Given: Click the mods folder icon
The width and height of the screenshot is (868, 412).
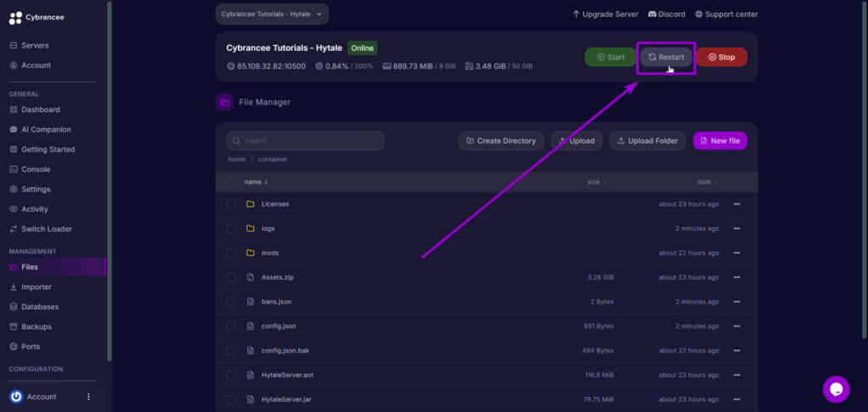Looking at the screenshot, I should (x=250, y=253).
